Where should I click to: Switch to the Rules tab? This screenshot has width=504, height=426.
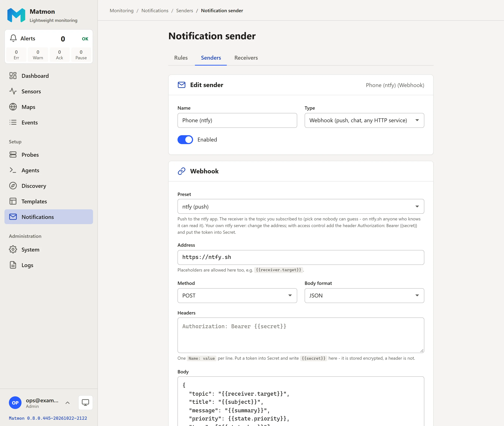(181, 58)
